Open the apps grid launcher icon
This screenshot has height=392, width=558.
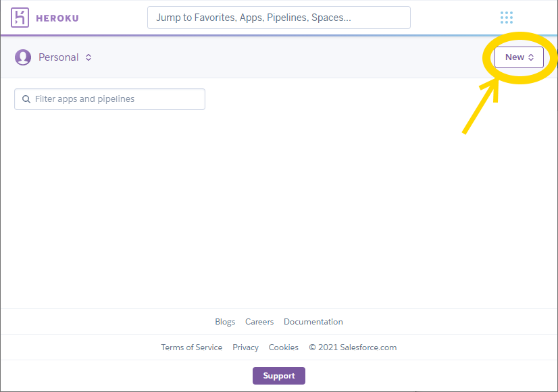[507, 18]
